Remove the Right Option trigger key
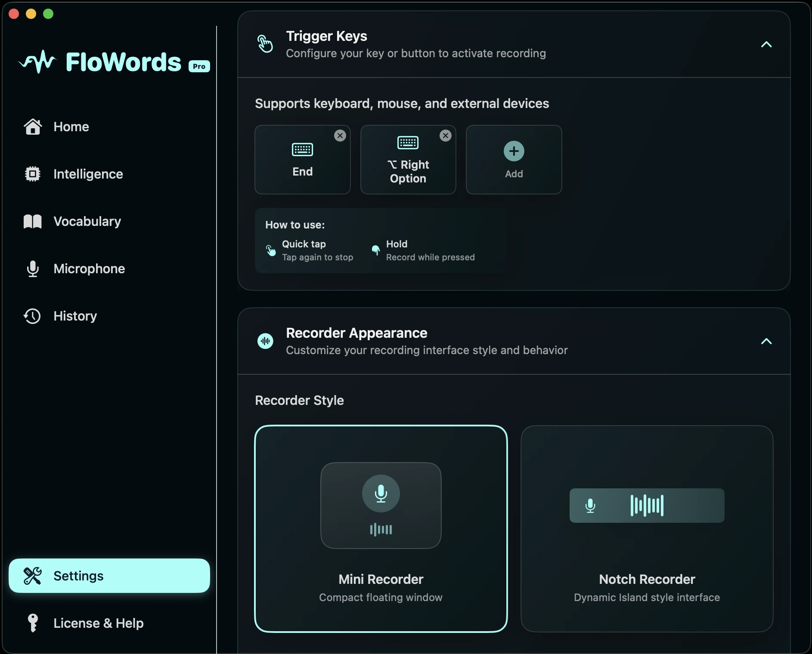The image size is (812, 654). point(446,136)
